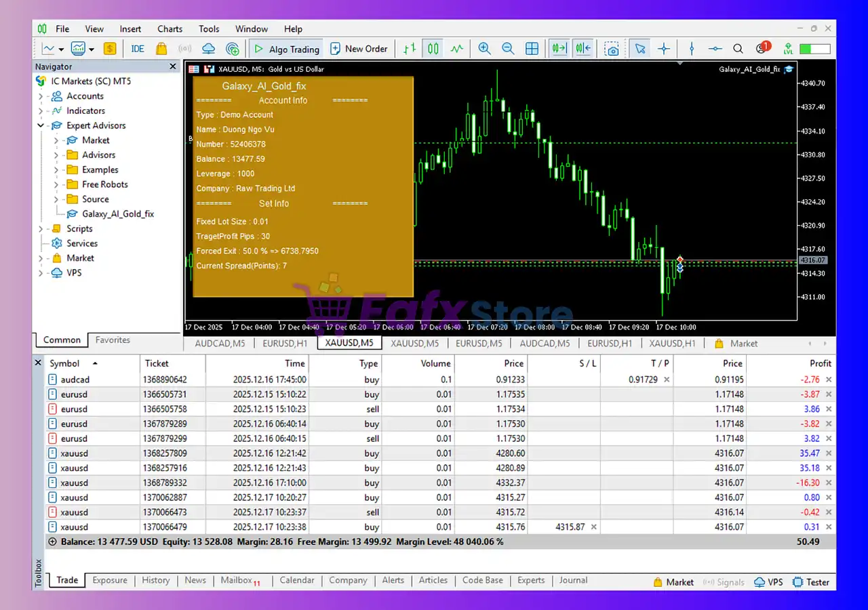Click the tile windows grid icon
This screenshot has width=868, height=610.
(532, 49)
